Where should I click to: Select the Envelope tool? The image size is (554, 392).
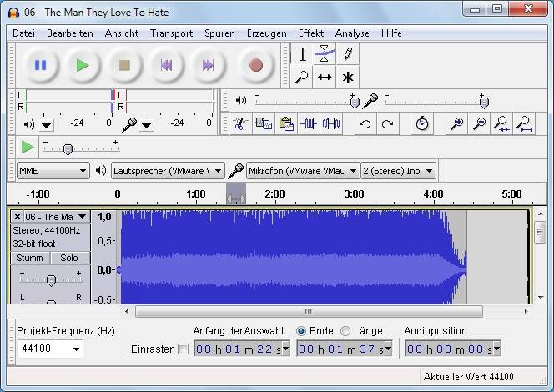tap(324, 54)
